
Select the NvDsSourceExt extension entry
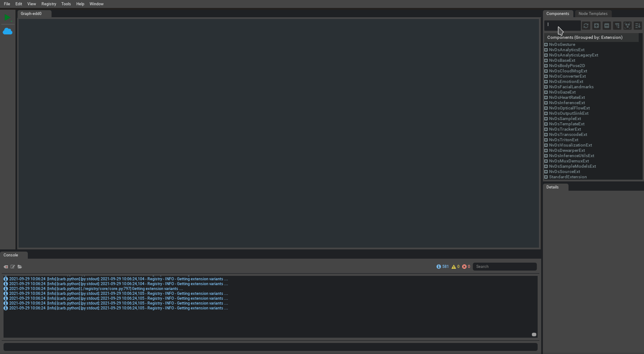coord(565,172)
